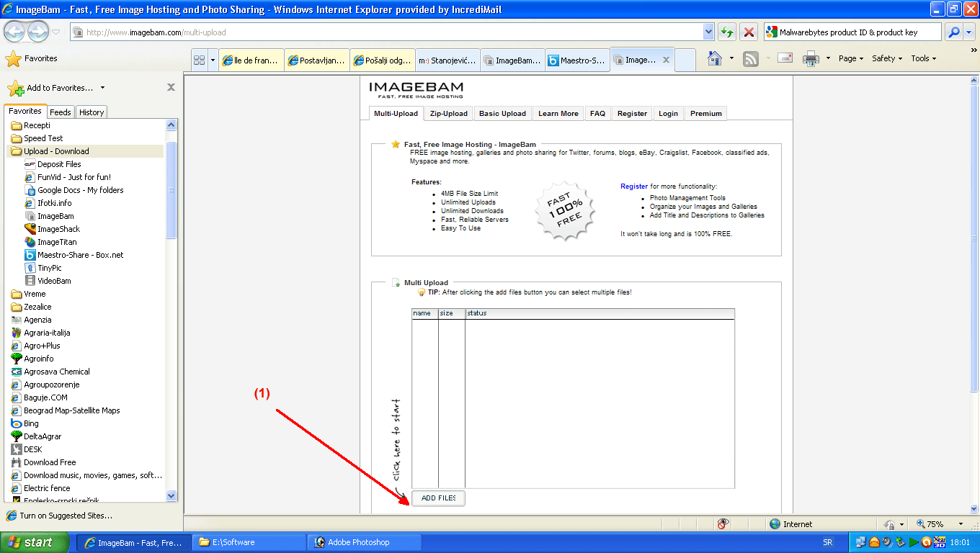
Task: Toggle the Favorites star button
Action: 31,59
